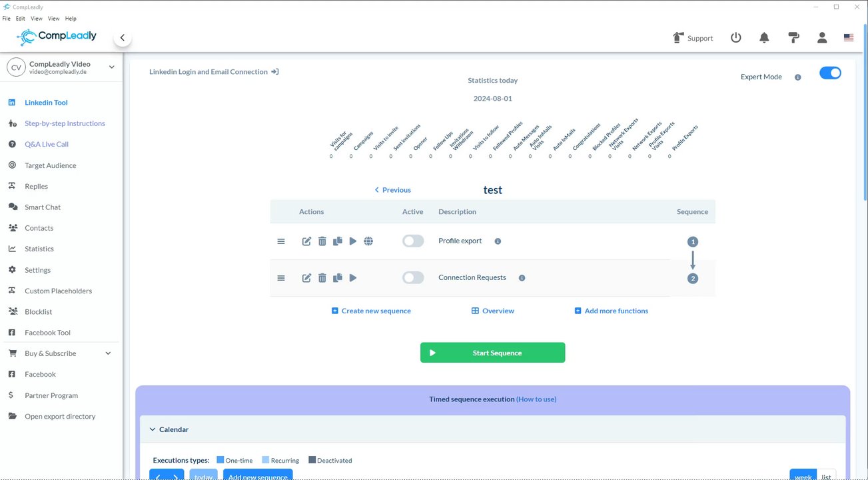The width and height of the screenshot is (868, 480).
Task: Delete the Profile export step
Action: [x=322, y=241]
